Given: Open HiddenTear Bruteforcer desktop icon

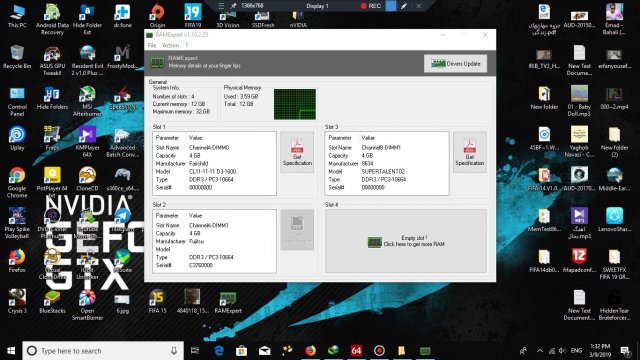Looking at the screenshot, I should [614, 305].
